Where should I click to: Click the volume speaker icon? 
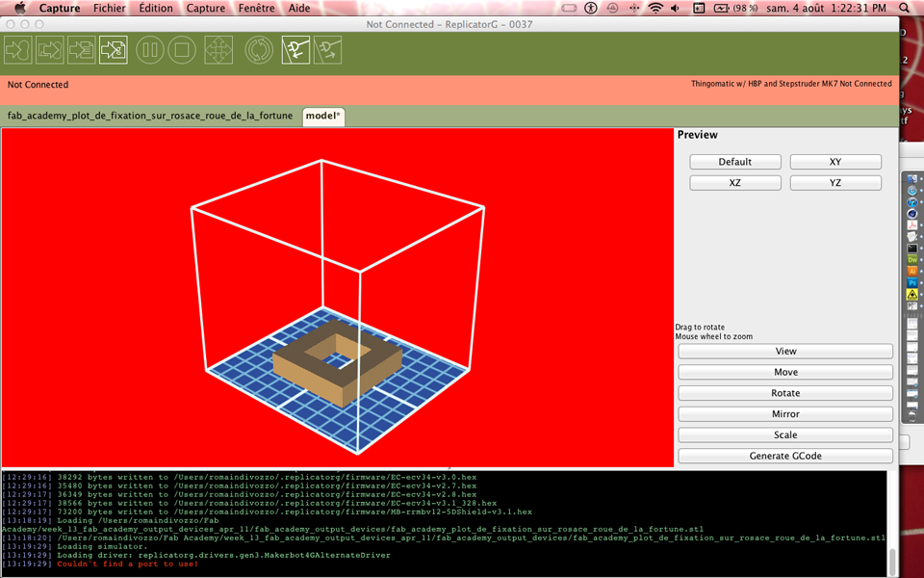676,8
